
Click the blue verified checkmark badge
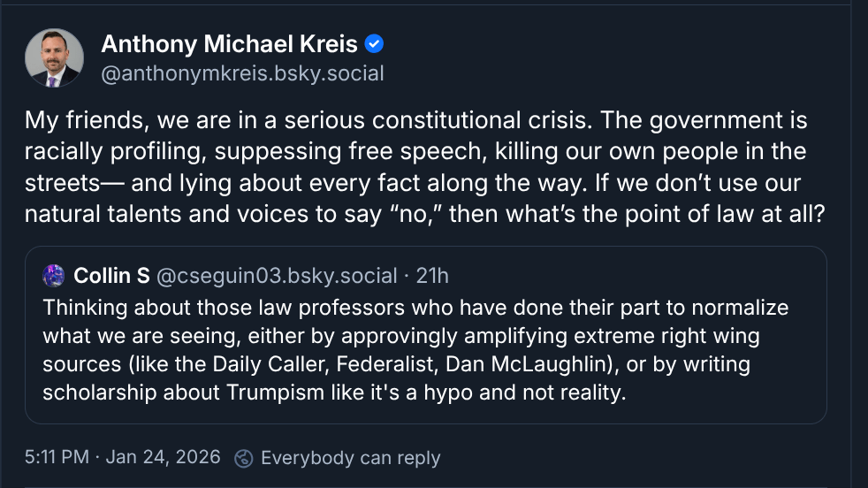(374, 43)
